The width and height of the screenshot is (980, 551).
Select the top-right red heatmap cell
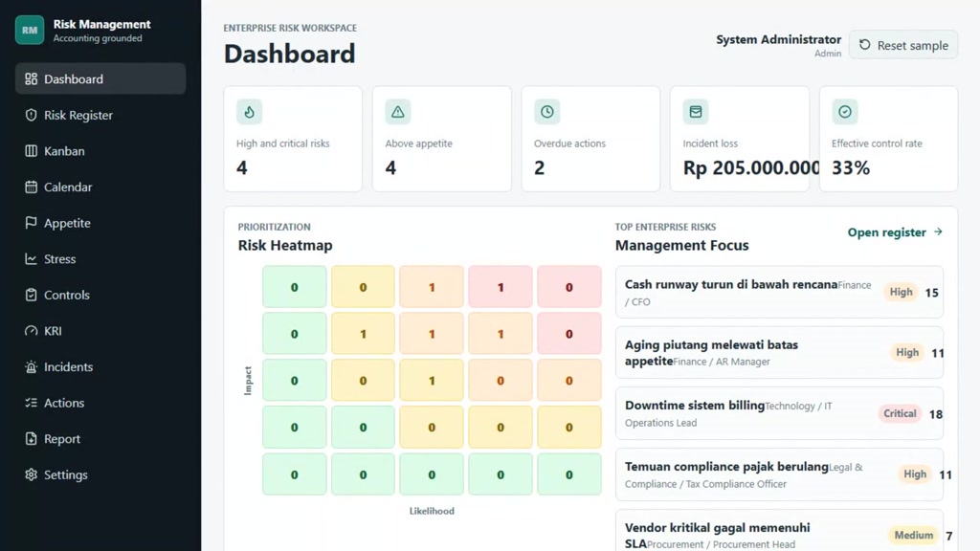click(568, 287)
